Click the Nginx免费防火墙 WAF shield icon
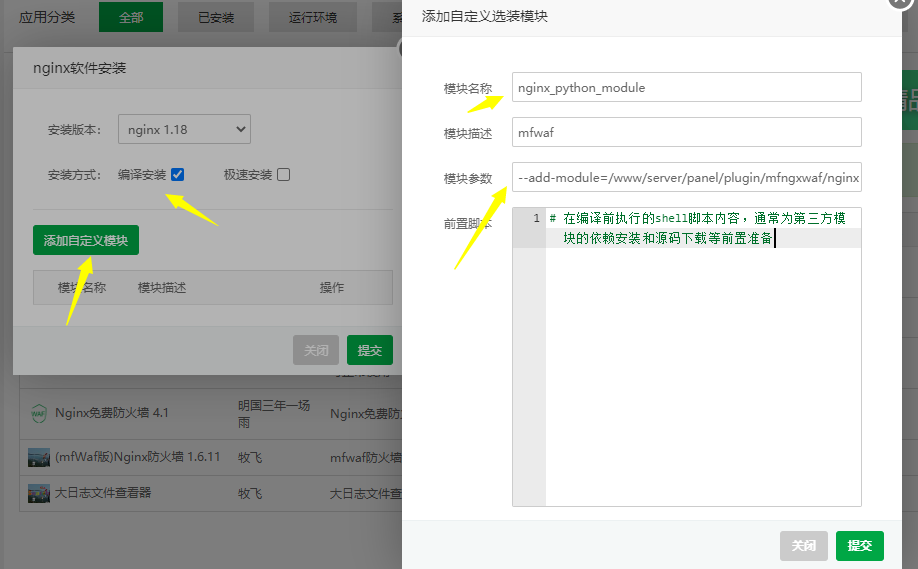Image resolution: width=918 pixels, height=569 pixels. pos(38,413)
